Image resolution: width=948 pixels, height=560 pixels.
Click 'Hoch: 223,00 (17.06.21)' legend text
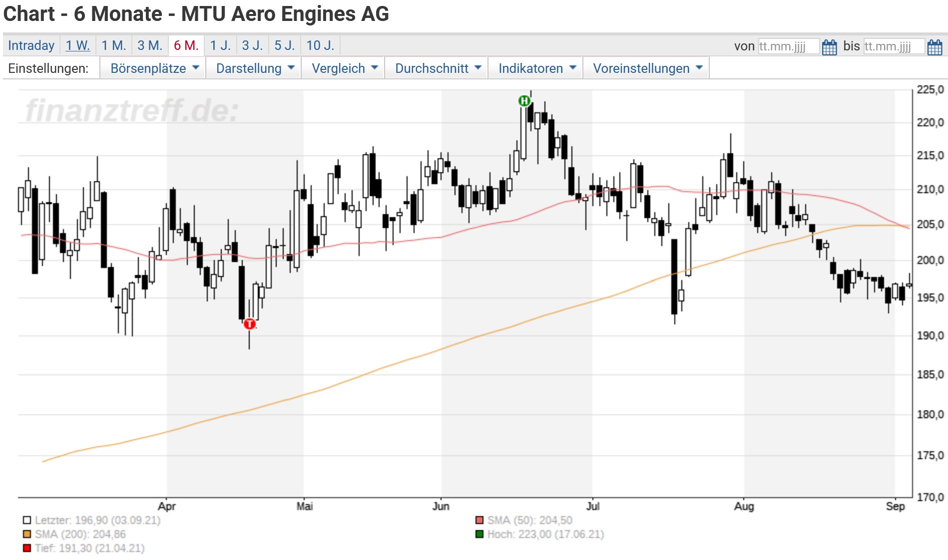coord(546,535)
